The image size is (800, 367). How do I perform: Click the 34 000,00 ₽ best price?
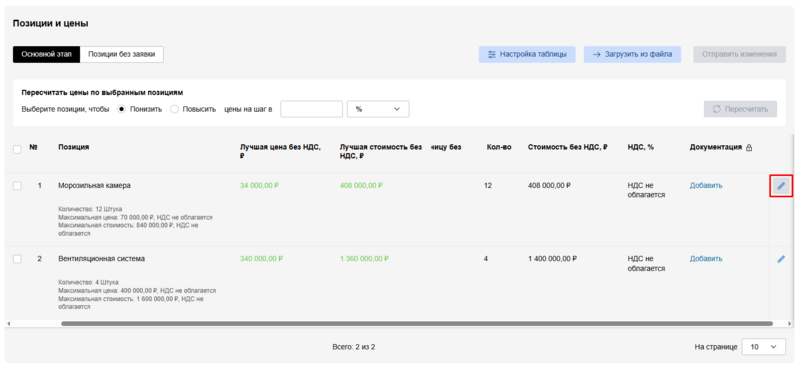[259, 185]
